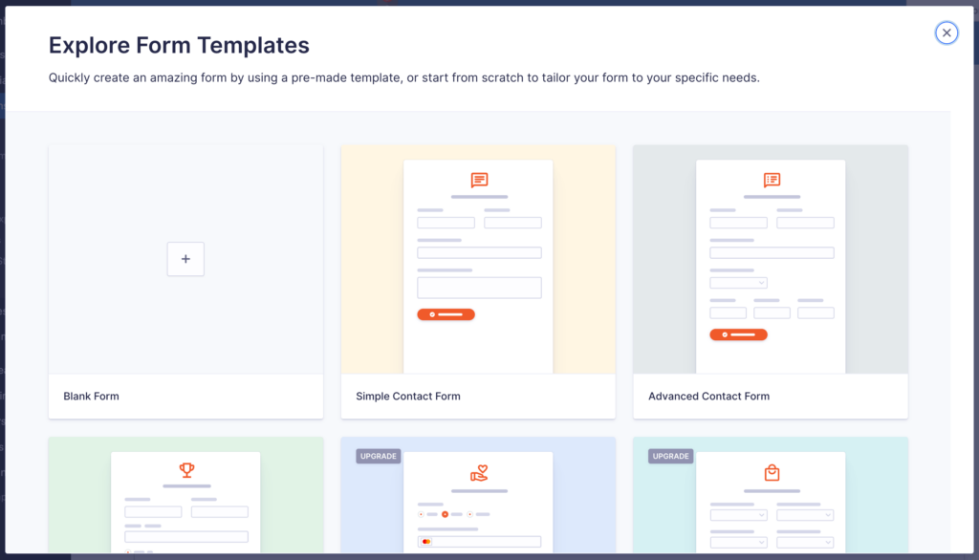Viewport: 979px width, 560px height.
Task: Click the shopping bag icon template
Action: [771, 472]
